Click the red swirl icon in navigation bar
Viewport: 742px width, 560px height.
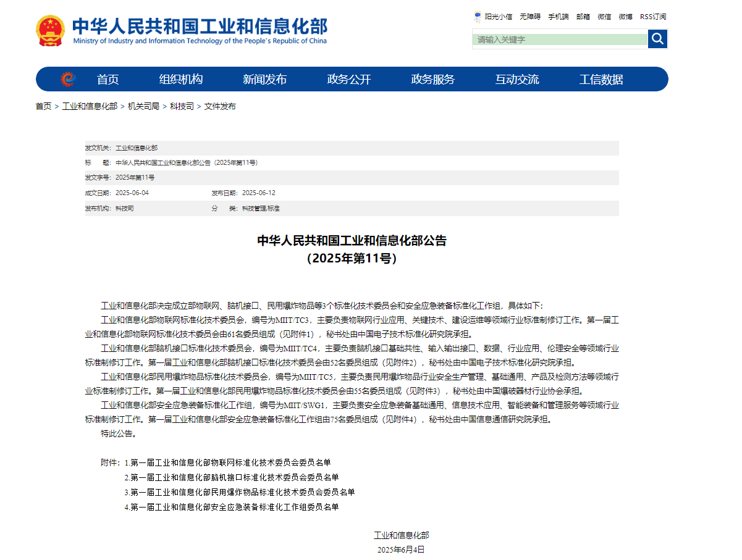click(67, 79)
